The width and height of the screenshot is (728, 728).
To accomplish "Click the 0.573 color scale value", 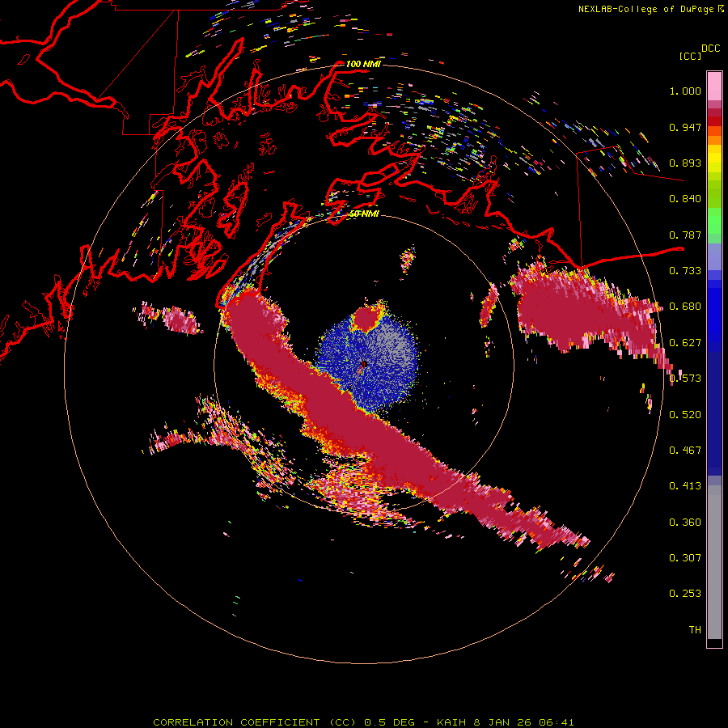I will 685,379.
